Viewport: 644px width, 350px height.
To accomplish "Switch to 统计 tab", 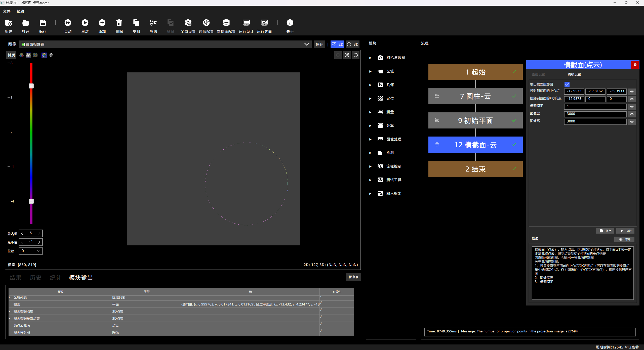I will [56, 278].
